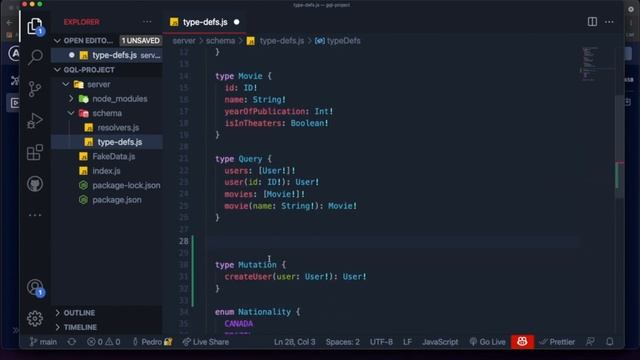Open index.js file
640x360 pixels.
[107, 171]
